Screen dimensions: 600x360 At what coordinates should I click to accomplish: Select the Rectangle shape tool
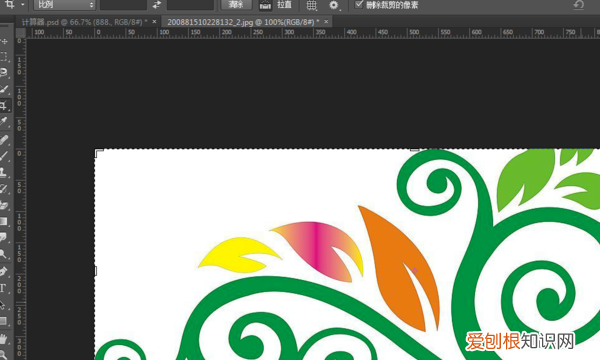tap(3, 321)
